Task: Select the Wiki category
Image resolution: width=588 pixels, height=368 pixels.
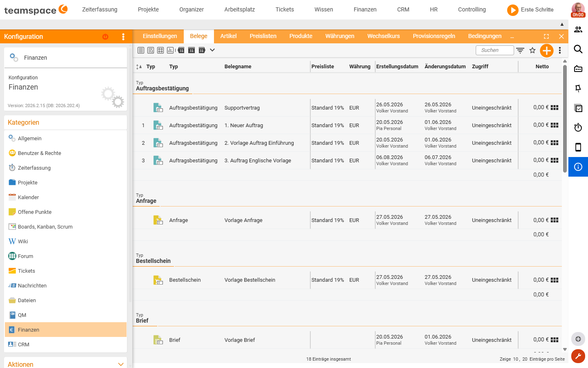Action: click(66, 242)
